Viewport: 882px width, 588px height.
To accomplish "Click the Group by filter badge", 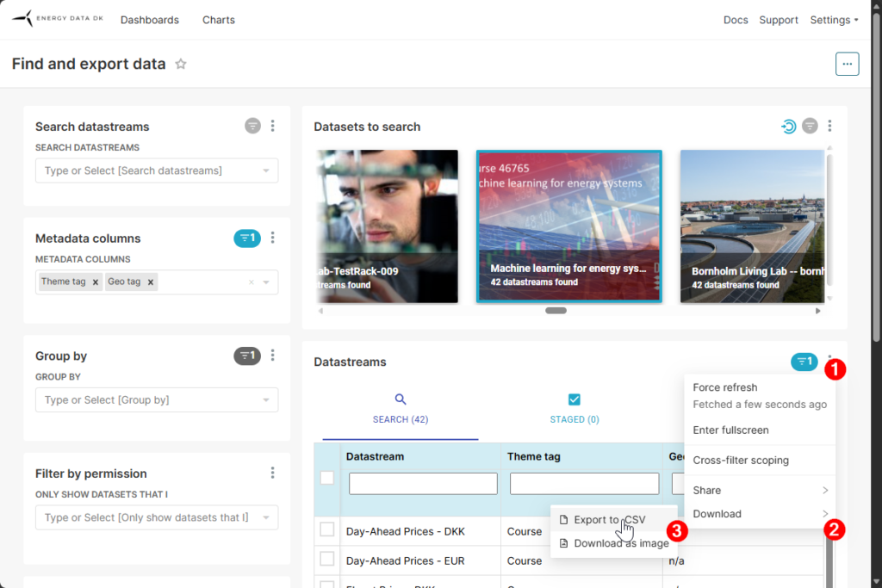I will [247, 356].
